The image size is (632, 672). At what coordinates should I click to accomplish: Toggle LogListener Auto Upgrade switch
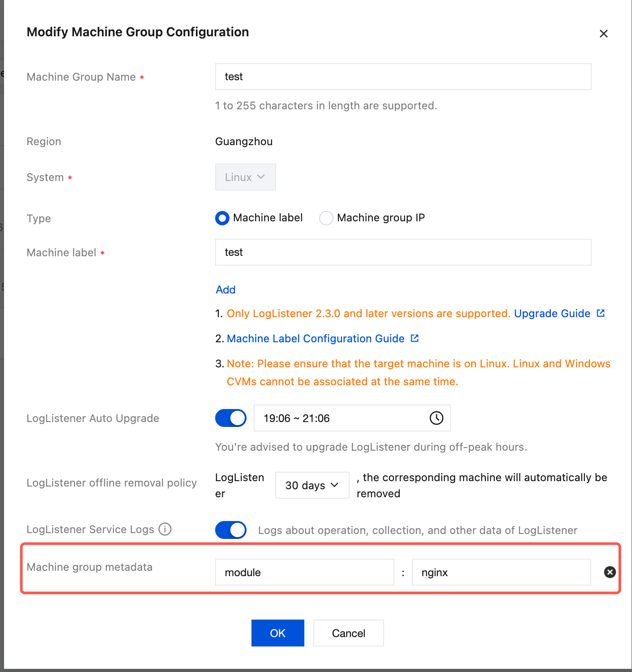point(231,418)
